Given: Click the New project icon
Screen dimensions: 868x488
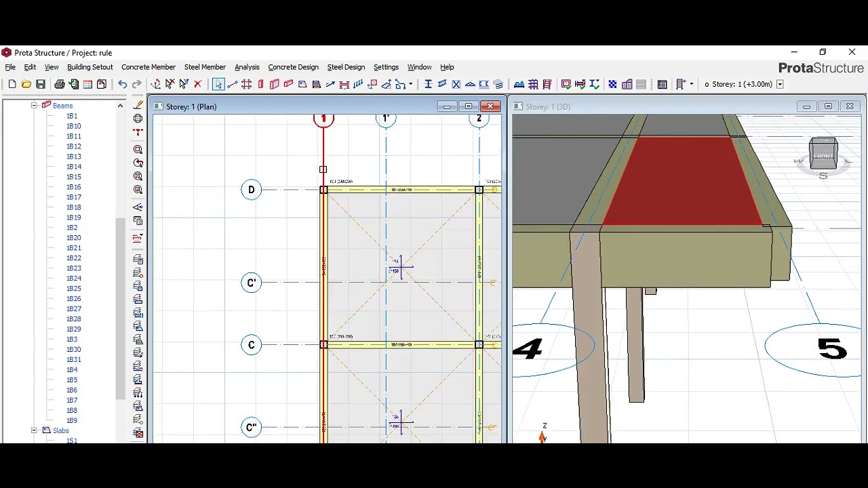Looking at the screenshot, I should tap(12, 84).
